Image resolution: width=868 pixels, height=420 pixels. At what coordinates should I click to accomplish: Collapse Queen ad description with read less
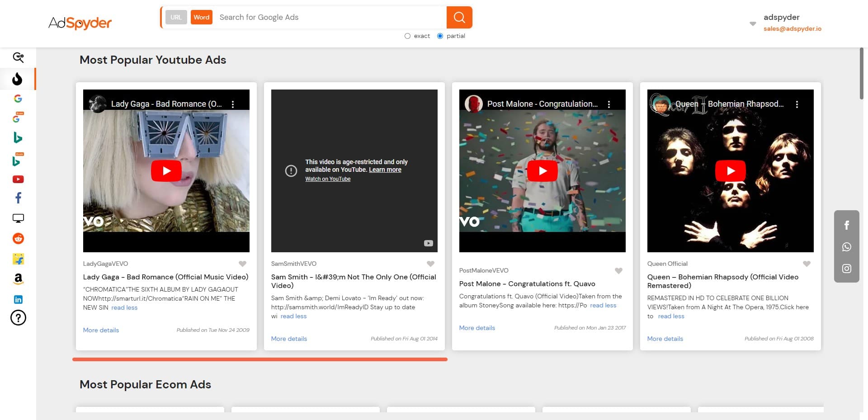tap(671, 316)
